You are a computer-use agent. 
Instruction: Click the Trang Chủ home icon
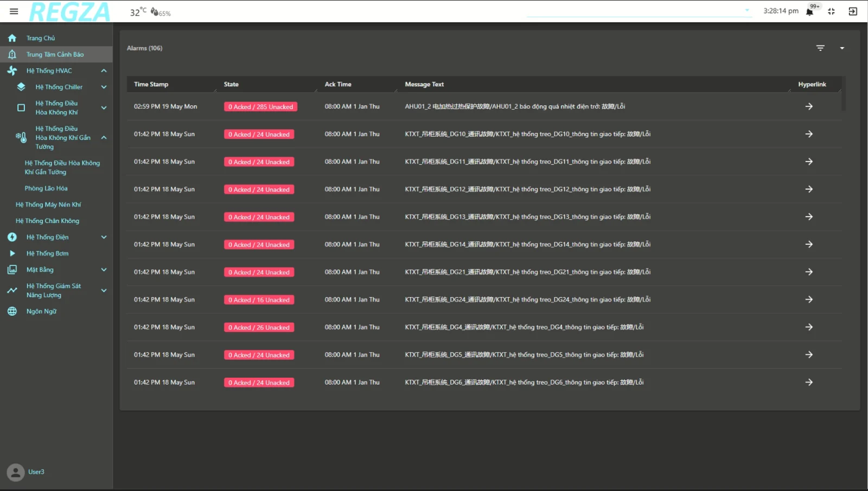pyautogui.click(x=12, y=38)
